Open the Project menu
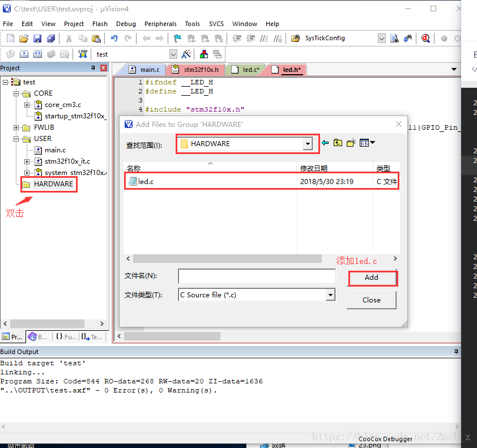This screenshot has width=477, height=448. pos(74,24)
